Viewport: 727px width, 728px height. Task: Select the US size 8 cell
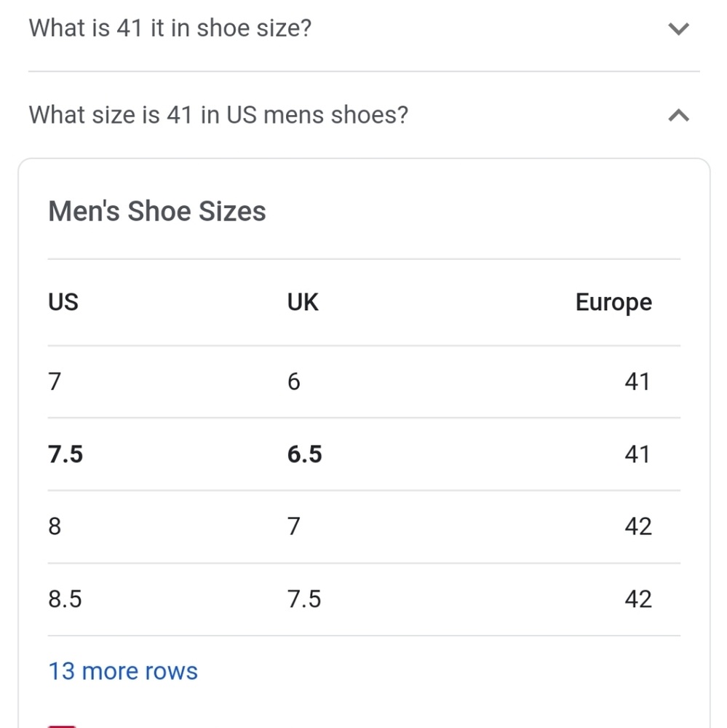[55, 526]
